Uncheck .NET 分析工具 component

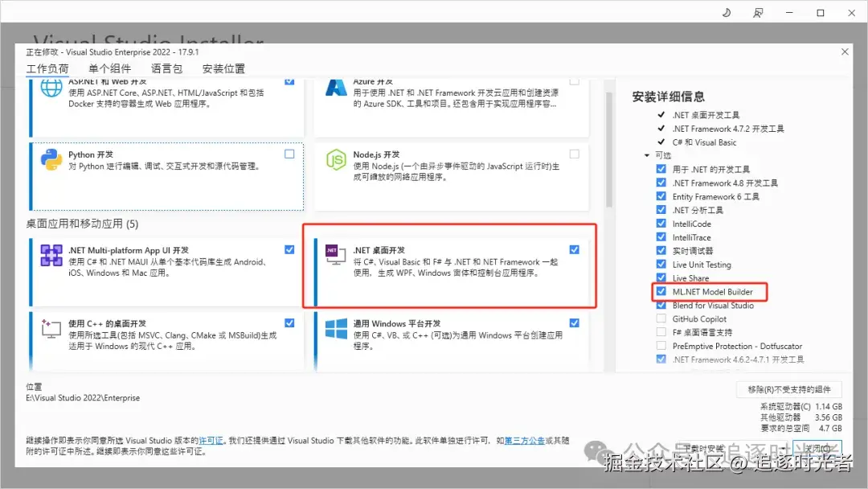[661, 210]
